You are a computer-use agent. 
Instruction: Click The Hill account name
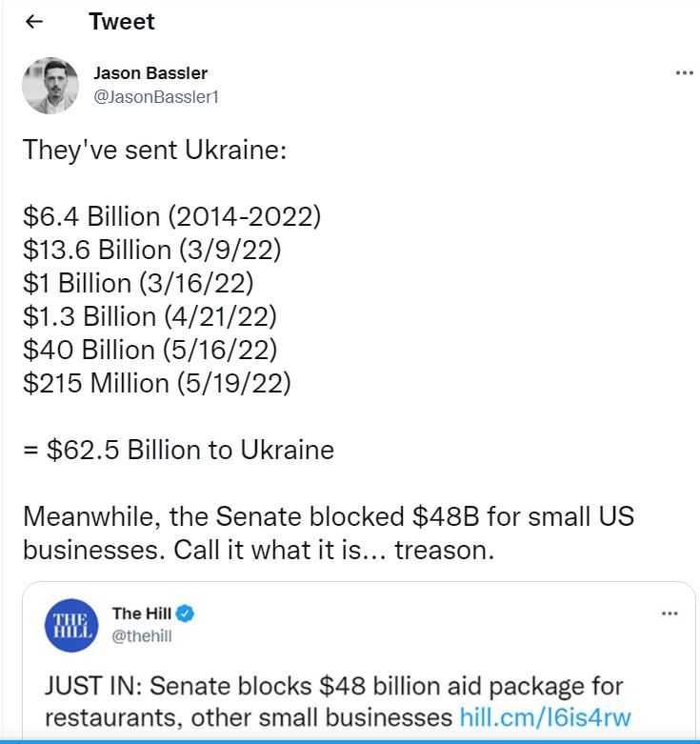coord(141,613)
